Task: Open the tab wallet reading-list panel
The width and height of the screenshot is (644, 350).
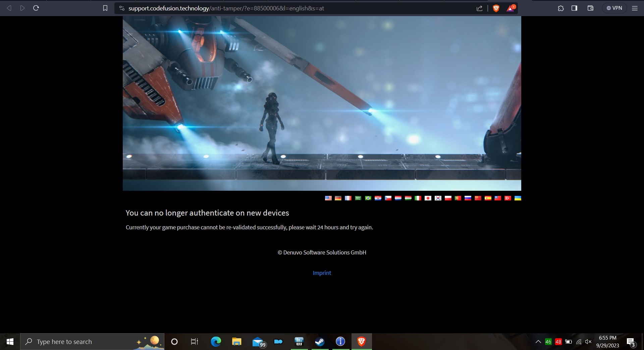Action: [590, 8]
